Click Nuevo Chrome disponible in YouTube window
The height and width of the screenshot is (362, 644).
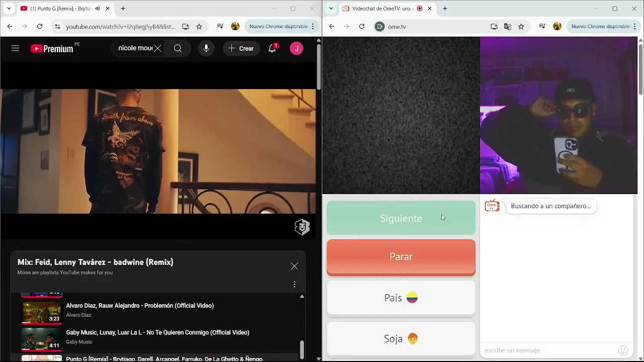pyautogui.click(x=278, y=27)
